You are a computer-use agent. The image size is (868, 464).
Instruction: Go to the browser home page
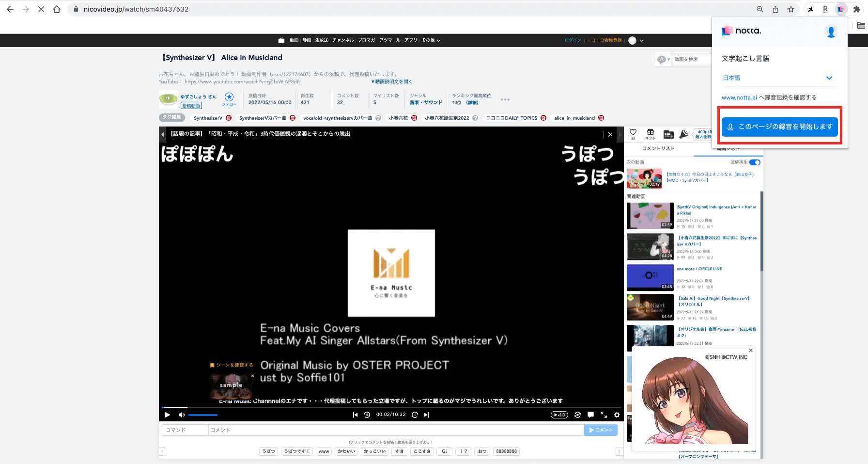(x=57, y=9)
